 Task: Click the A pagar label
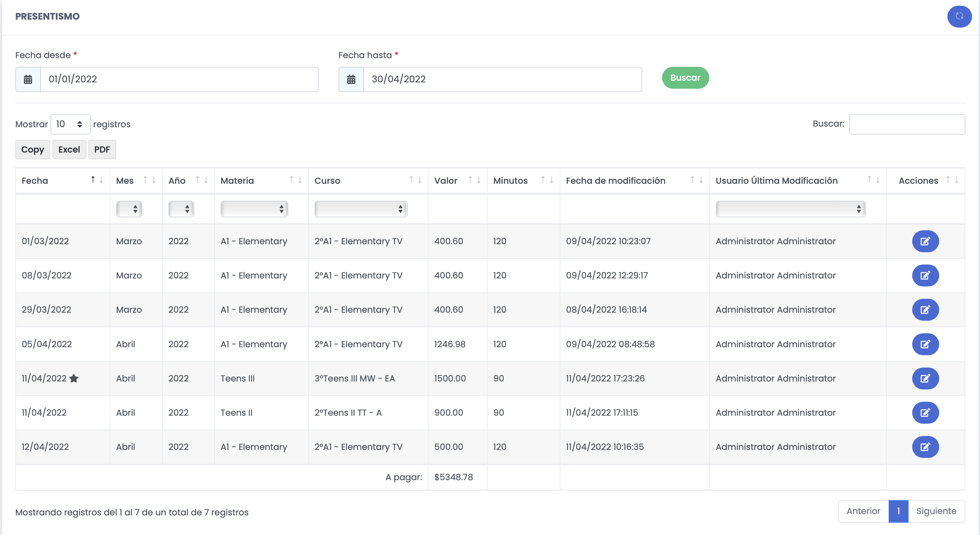tap(404, 477)
